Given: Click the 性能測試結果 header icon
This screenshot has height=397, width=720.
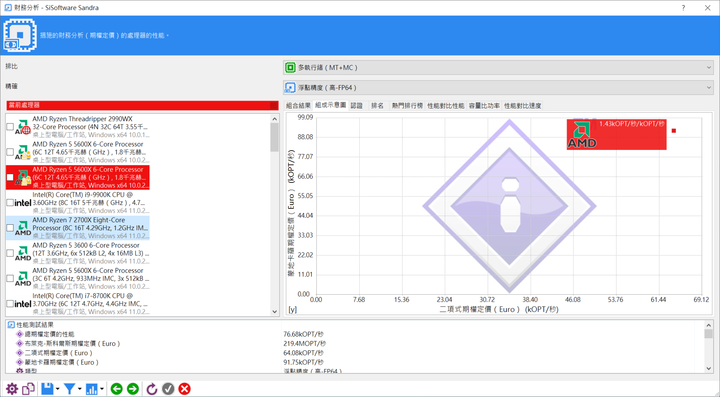Looking at the screenshot, I should pyautogui.click(x=11, y=324).
